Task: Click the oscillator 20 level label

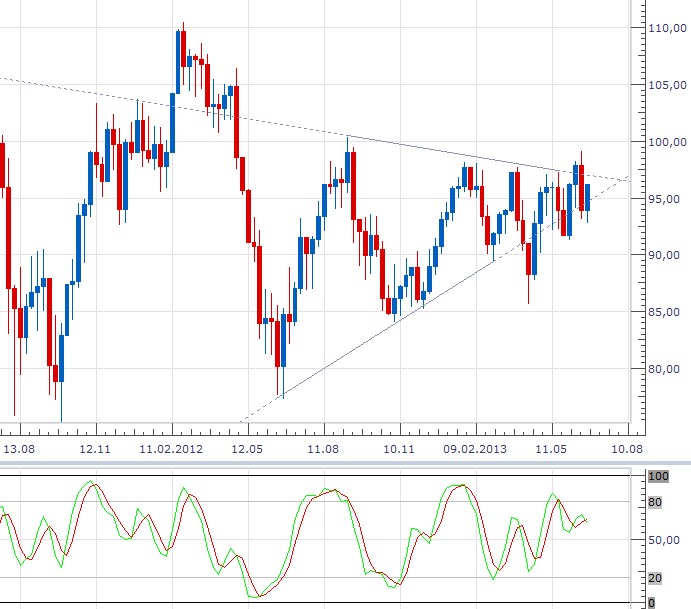Action: coord(655,578)
